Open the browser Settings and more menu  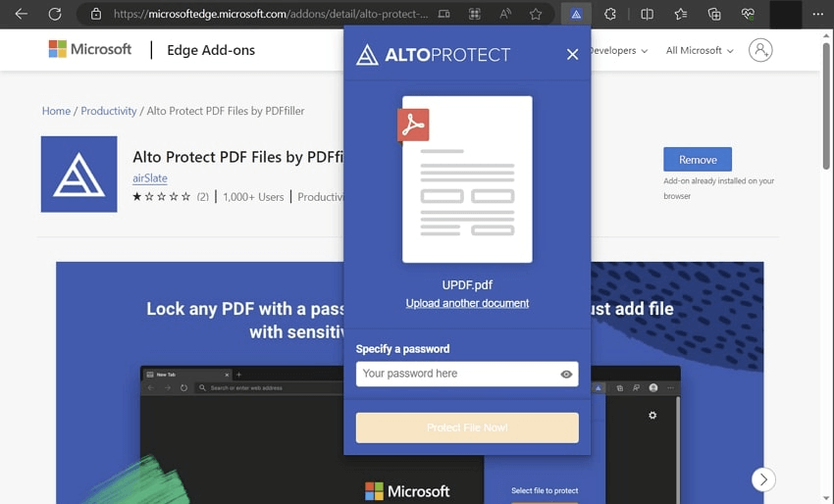click(x=818, y=15)
